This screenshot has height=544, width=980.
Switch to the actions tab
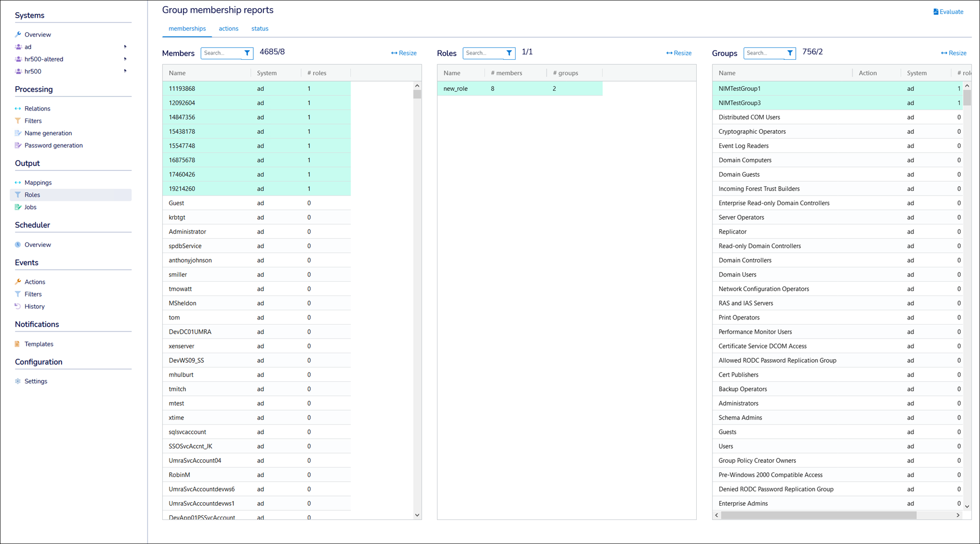(228, 29)
